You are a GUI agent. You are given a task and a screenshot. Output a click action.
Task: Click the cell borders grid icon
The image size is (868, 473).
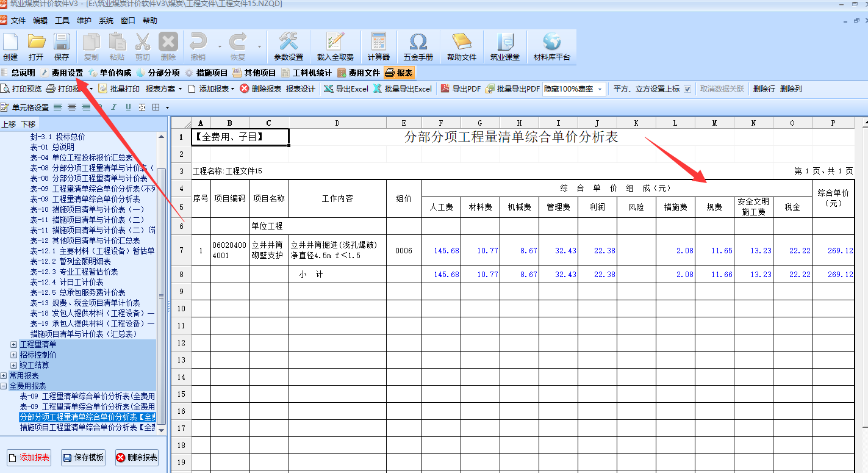click(156, 107)
